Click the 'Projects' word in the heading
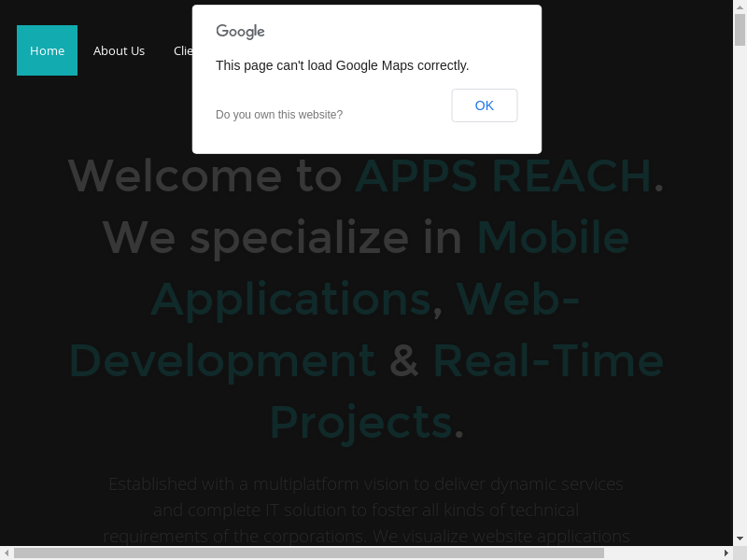The width and height of the screenshot is (747, 560). coord(360,422)
